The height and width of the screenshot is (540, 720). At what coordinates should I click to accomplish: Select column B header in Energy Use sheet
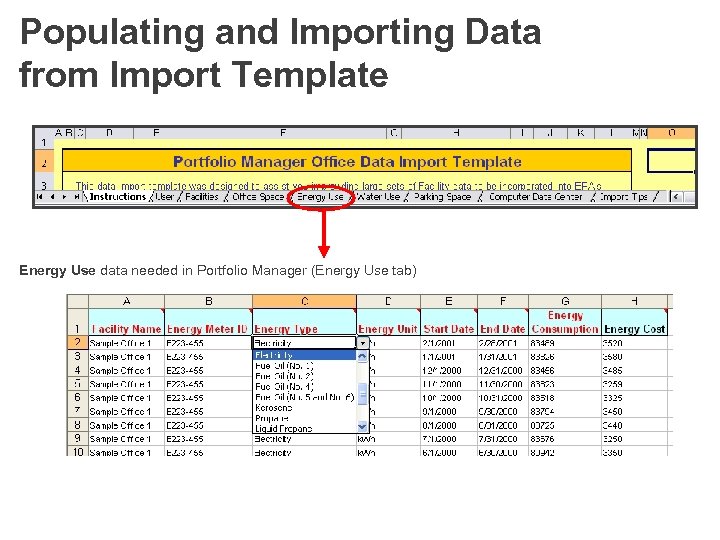click(x=208, y=301)
